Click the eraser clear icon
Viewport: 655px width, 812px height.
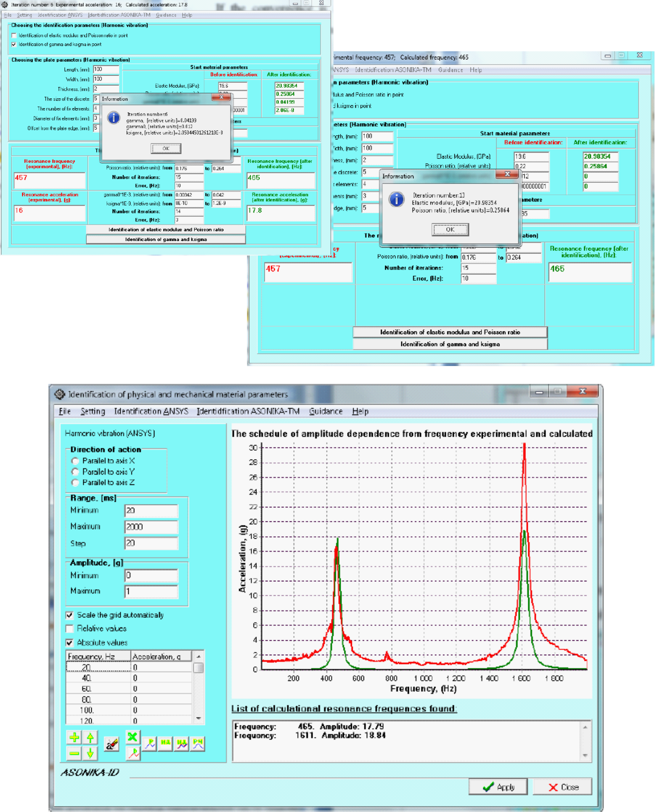coord(111,744)
